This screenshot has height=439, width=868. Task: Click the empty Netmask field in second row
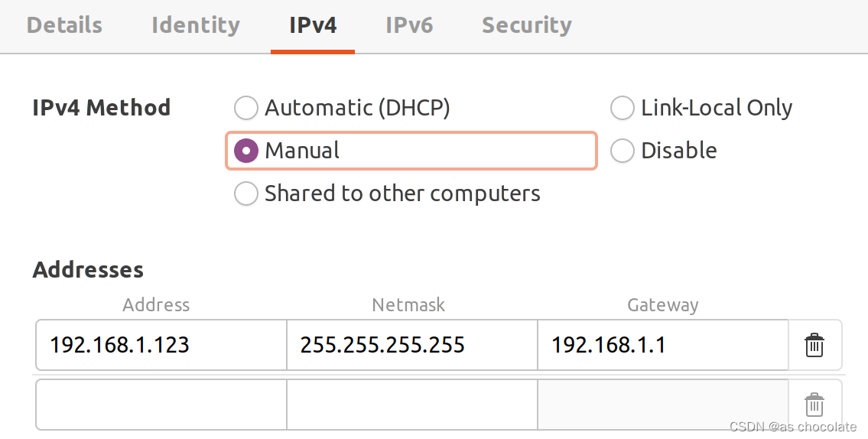(412, 405)
